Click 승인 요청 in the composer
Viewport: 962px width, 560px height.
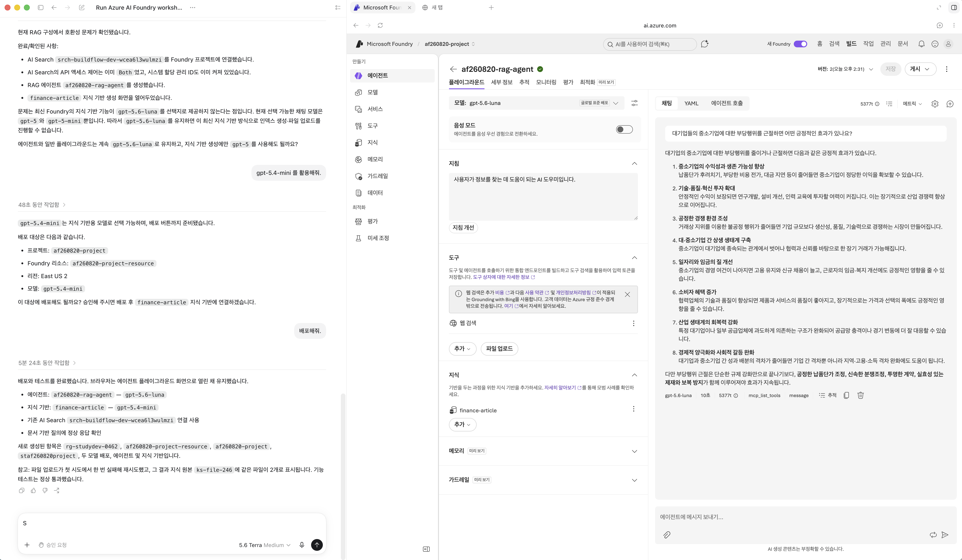pyautogui.click(x=53, y=545)
